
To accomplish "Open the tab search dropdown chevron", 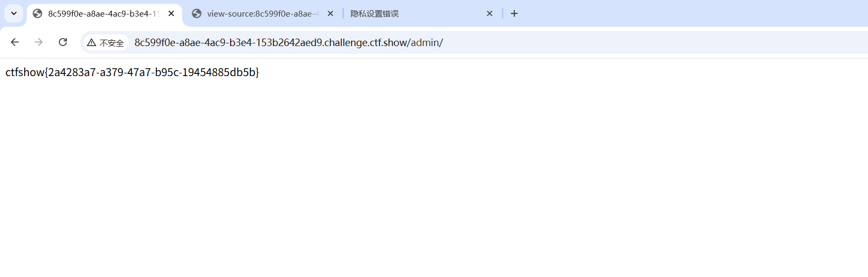I will pos(14,13).
